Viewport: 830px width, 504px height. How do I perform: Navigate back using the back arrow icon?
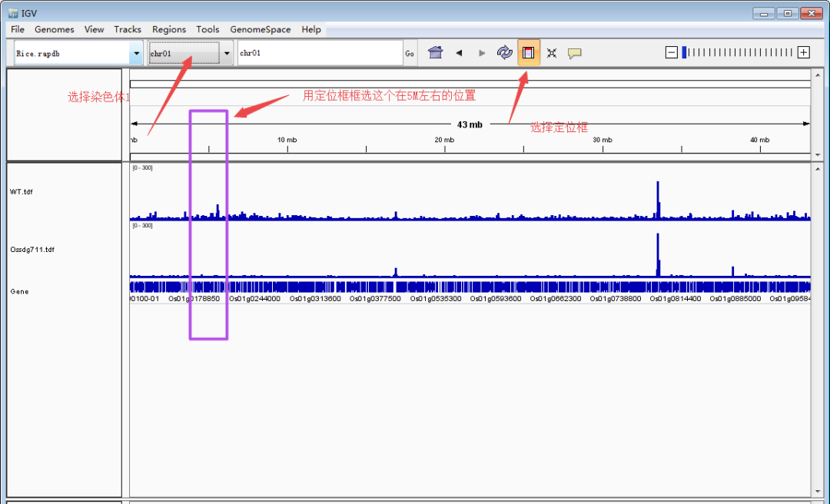[459, 52]
